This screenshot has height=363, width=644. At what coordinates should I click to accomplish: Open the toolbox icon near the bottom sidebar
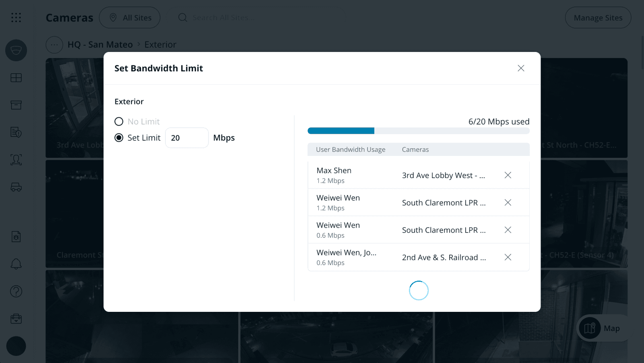coord(16,319)
